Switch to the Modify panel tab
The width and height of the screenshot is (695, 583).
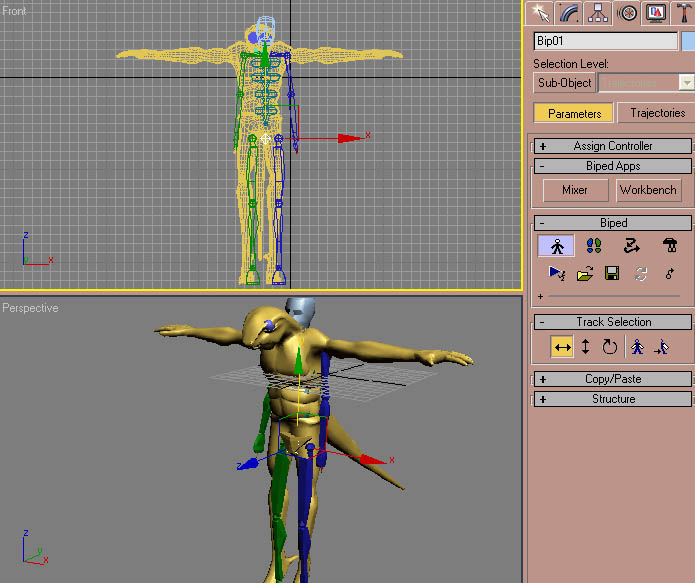(x=570, y=12)
